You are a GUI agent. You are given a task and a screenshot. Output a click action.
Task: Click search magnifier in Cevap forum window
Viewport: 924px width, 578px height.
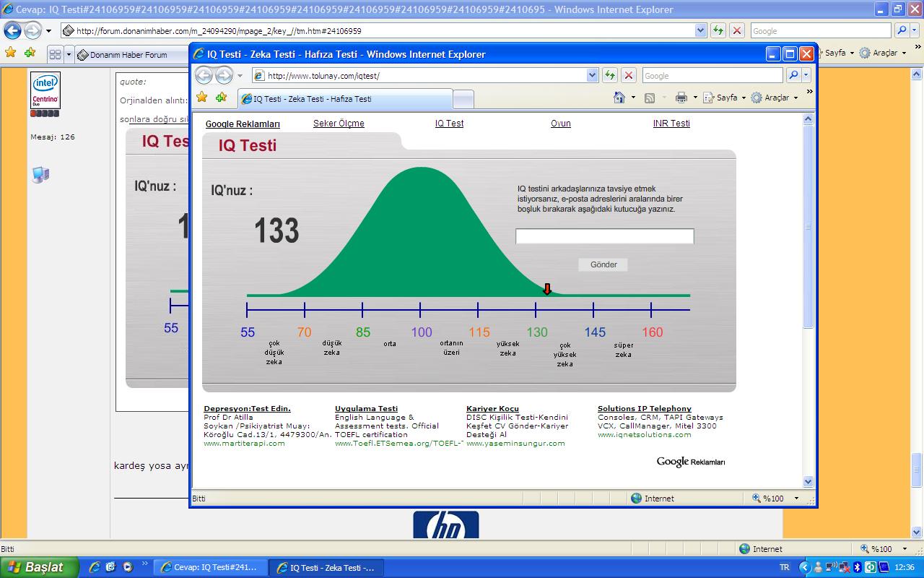point(901,31)
